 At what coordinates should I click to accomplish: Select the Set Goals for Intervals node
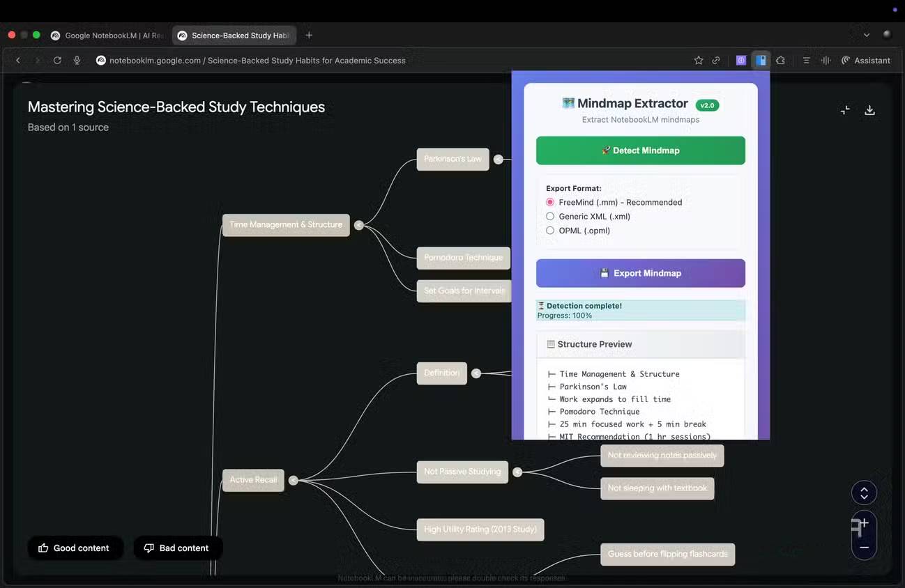pos(464,291)
